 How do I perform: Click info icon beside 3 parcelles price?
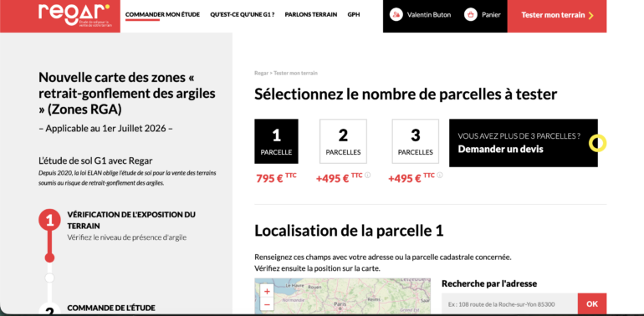pyautogui.click(x=440, y=176)
